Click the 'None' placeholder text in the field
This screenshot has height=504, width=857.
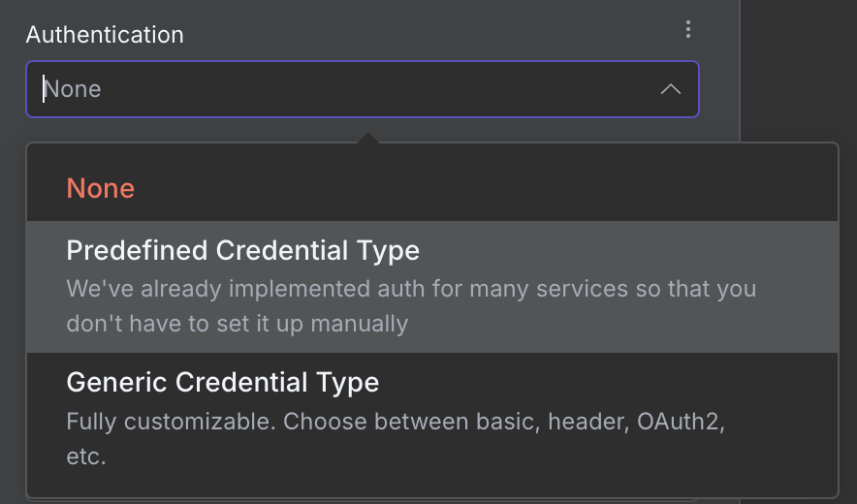tap(74, 89)
